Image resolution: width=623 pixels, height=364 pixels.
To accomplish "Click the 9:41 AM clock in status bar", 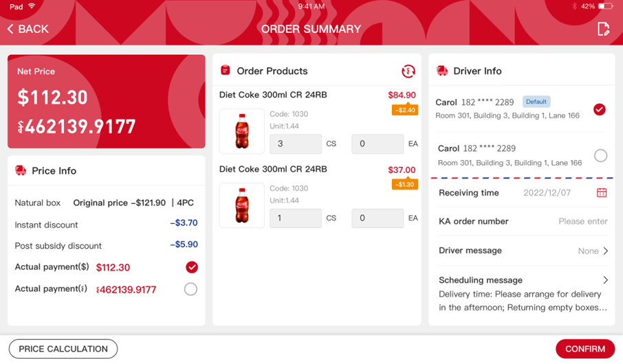I will [311, 6].
